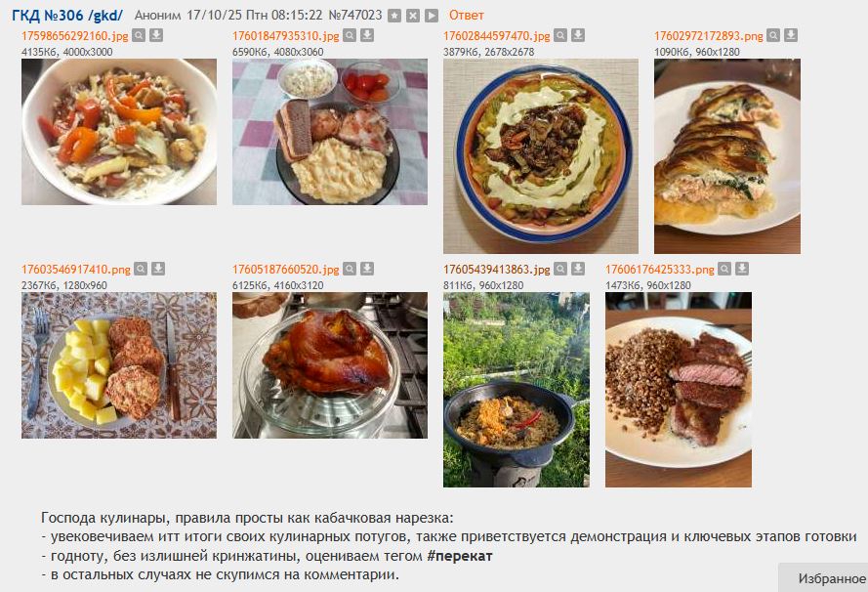Open the Избранное favorites panel
The height and width of the screenshot is (592, 868).
coord(830,578)
